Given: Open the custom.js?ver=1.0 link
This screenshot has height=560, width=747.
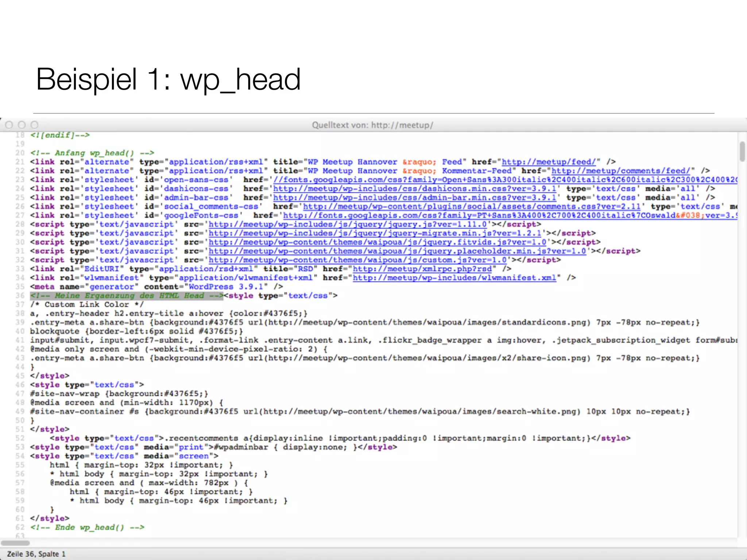Looking at the screenshot, I should tap(357, 260).
